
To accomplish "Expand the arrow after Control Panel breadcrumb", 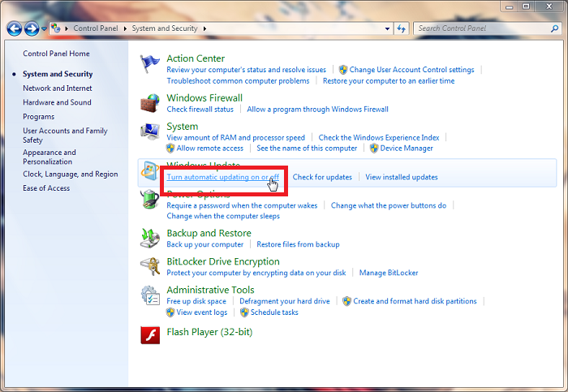I will click(x=125, y=28).
